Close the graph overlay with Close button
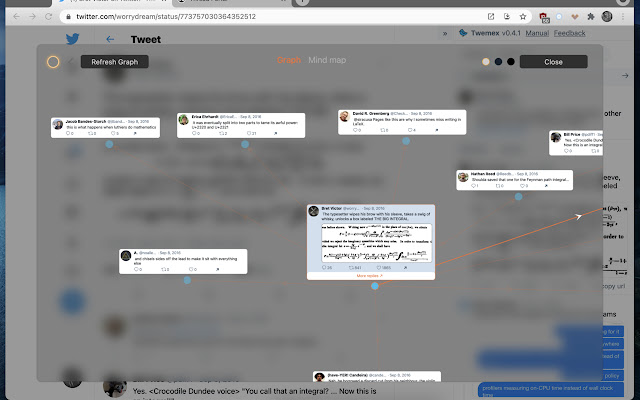 [x=553, y=62]
